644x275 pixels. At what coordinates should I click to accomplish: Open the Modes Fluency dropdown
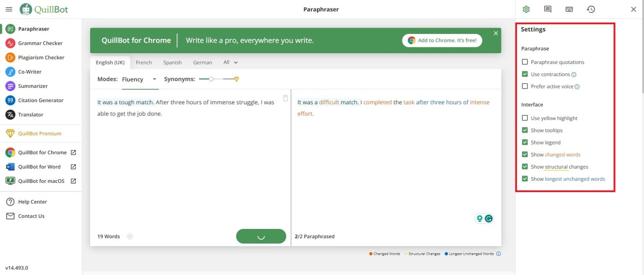pyautogui.click(x=140, y=79)
